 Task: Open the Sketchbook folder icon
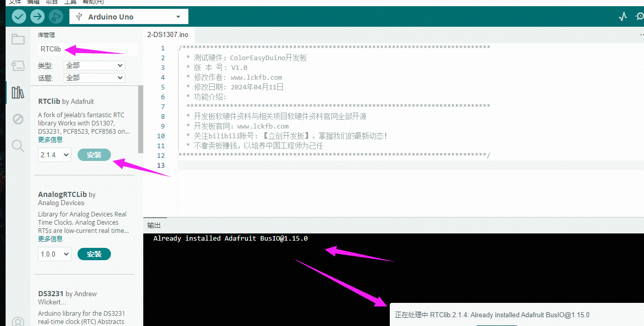[18, 39]
